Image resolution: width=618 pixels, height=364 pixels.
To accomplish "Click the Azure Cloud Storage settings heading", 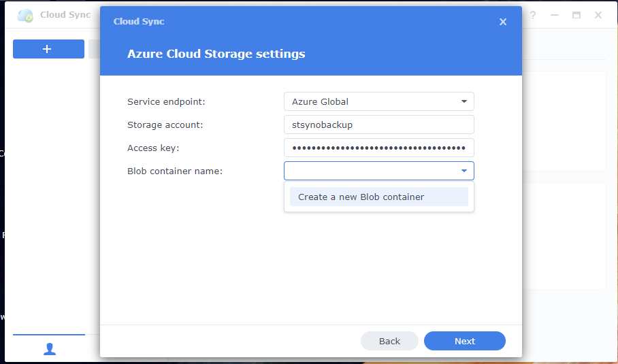I will [216, 54].
